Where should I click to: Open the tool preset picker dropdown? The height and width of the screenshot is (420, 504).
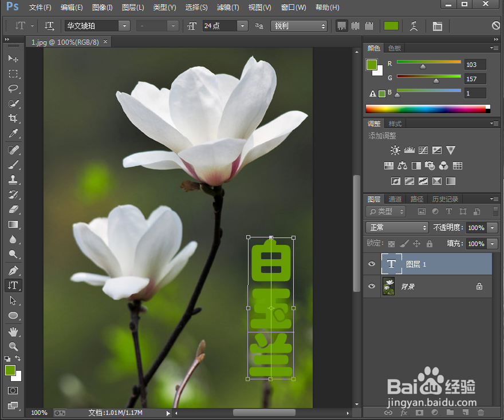[32, 26]
